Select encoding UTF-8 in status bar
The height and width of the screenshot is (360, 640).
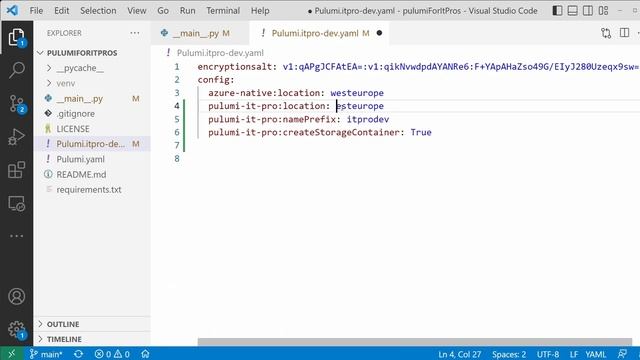(x=548, y=354)
